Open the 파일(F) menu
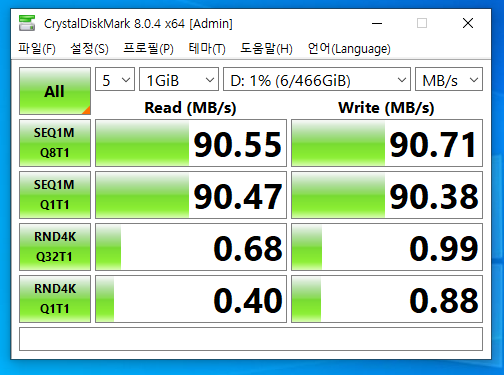The image size is (504, 375). point(37,49)
